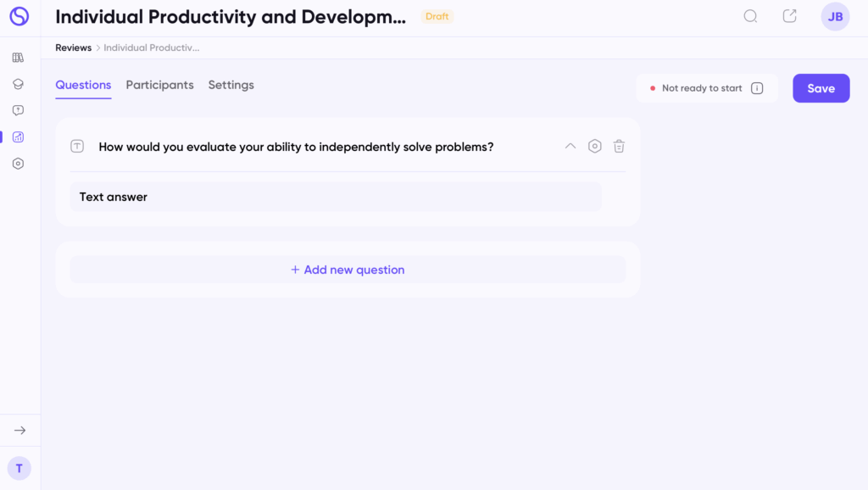The image size is (868, 490).
Task: Click the info icon beside Not ready to start
Action: (757, 88)
